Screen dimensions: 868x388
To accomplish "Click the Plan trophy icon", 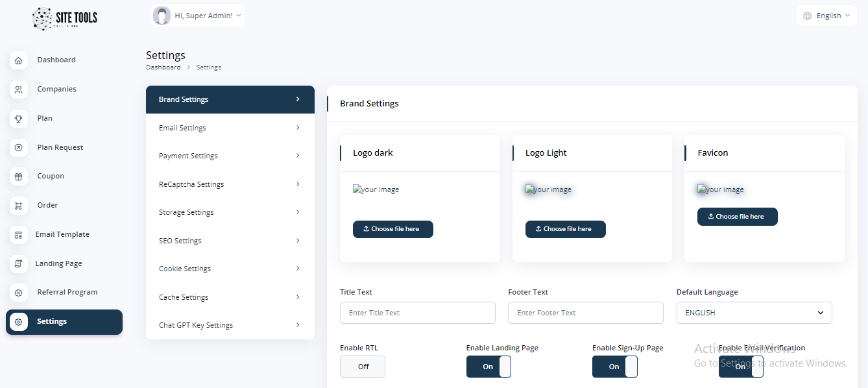I will 19,119.
